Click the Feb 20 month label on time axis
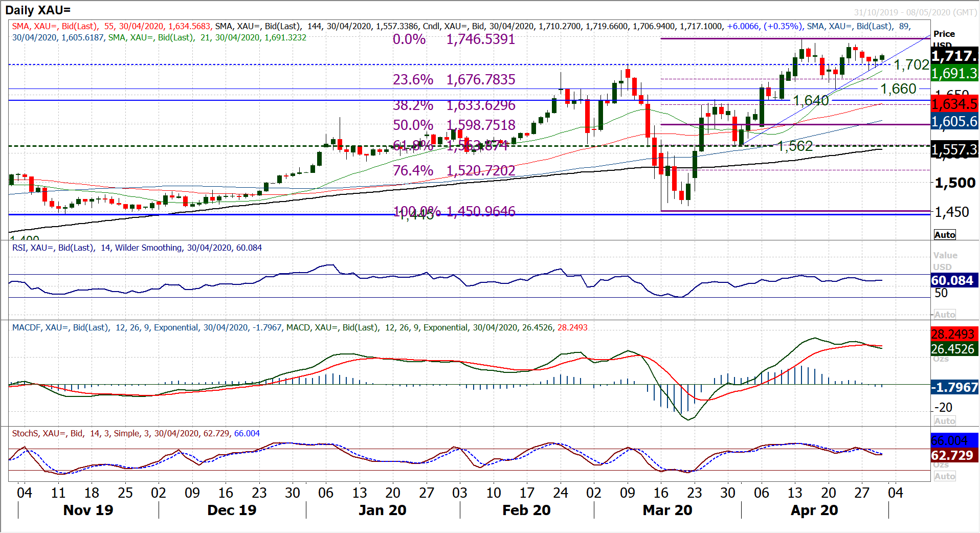Screen dimensions: 980x533 526,510
